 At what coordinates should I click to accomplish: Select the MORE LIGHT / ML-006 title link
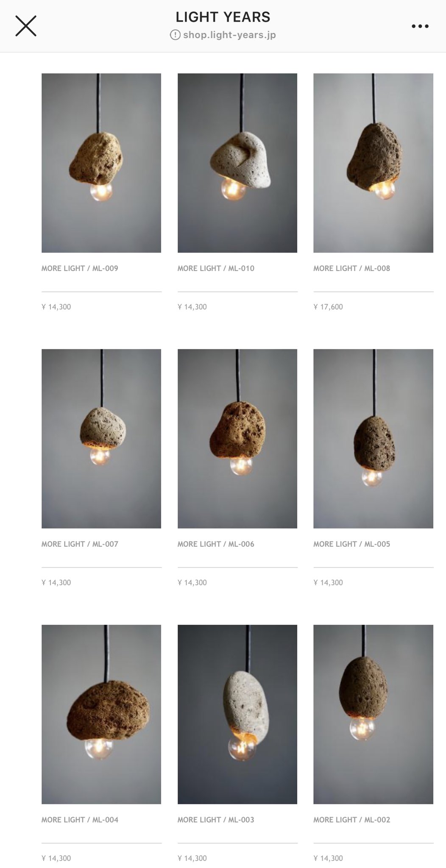(x=216, y=544)
